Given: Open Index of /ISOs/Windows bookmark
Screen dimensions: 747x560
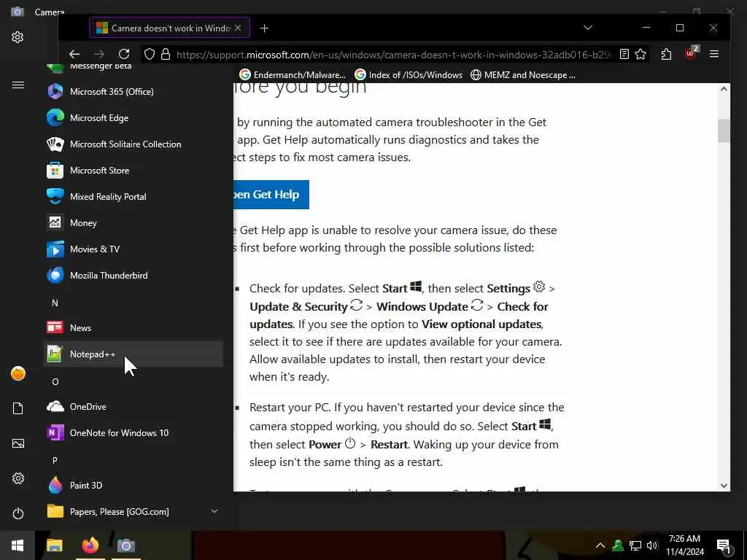Looking at the screenshot, I should 409,75.
